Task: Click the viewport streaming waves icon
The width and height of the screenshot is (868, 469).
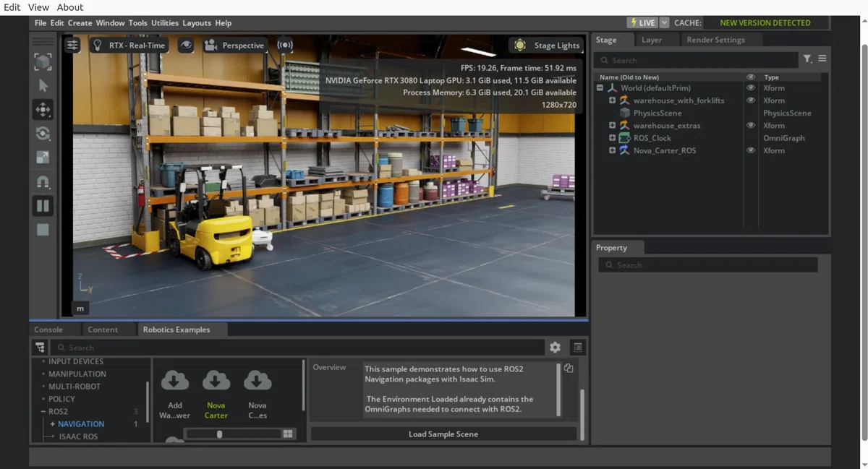Action: 285,45
